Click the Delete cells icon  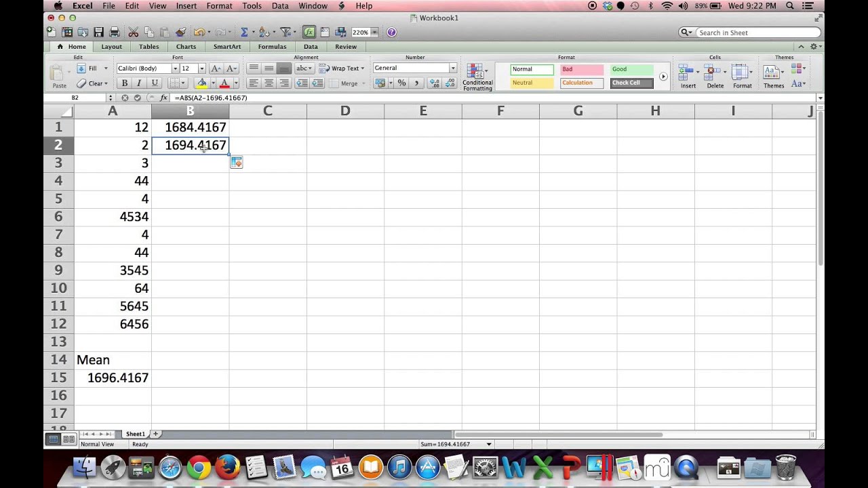tap(715, 77)
